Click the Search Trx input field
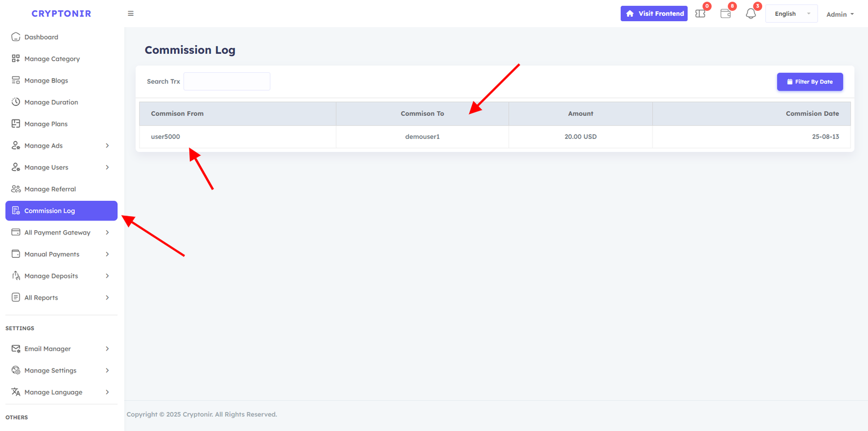This screenshot has height=431, width=868. pyautogui.click(x=227, y=81)
